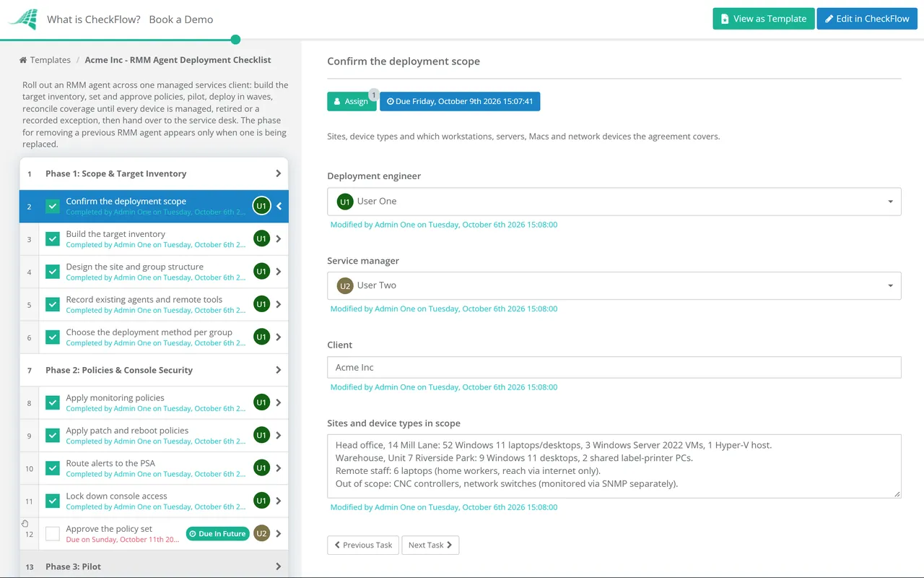
Task: Click the Sites and device types textarea
Action: pos(614,466)
